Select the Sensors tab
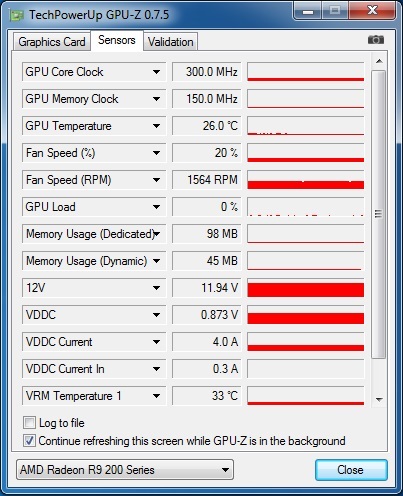This screenshot has height=496, width=403. (117, 40)
